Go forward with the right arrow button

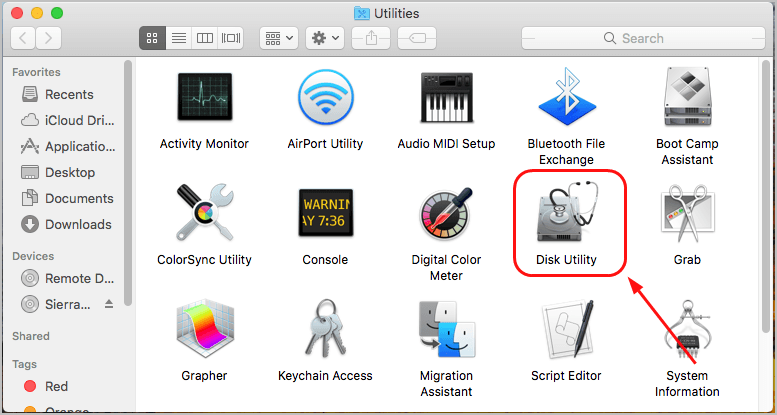pos(49,38)
